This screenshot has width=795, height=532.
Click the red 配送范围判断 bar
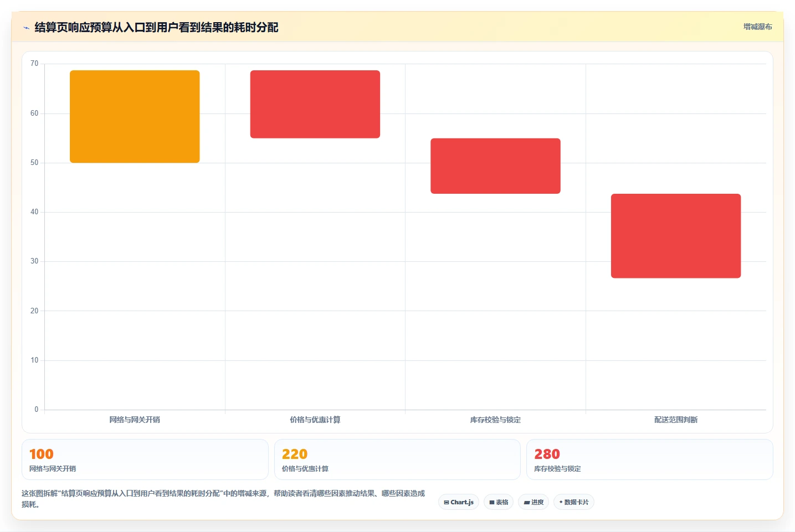(x=676, y=236)
